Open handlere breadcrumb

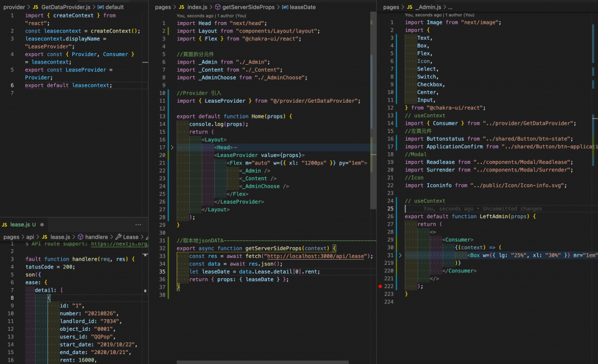click(x=96, y=237)
